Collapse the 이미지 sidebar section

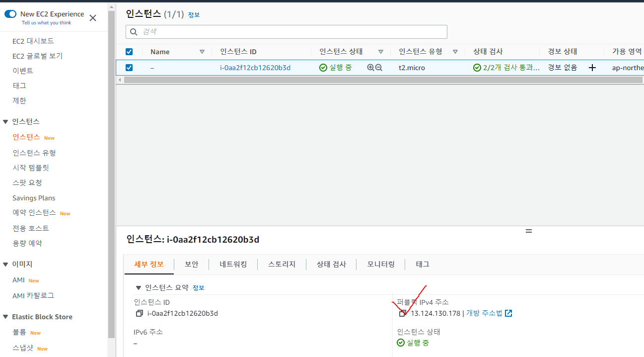click(x=6, y=264)
